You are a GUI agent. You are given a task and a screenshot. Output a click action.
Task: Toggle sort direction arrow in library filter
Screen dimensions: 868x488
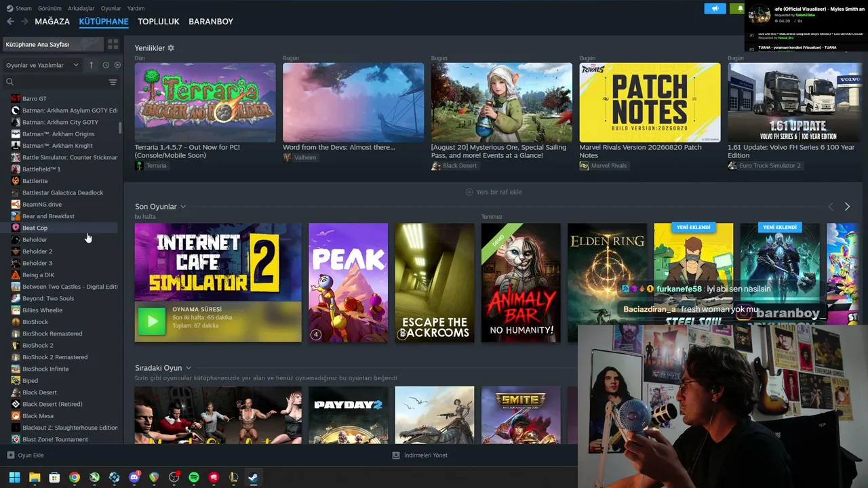point(92,65)
